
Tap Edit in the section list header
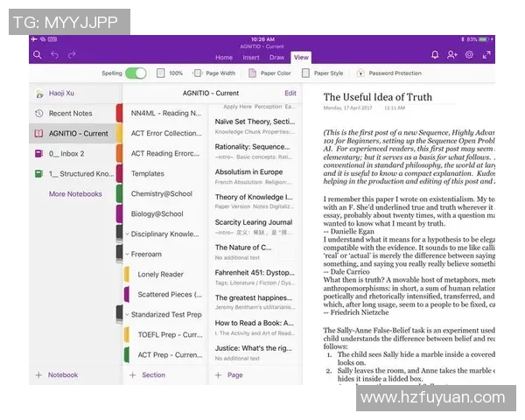[x=290, y=93]
